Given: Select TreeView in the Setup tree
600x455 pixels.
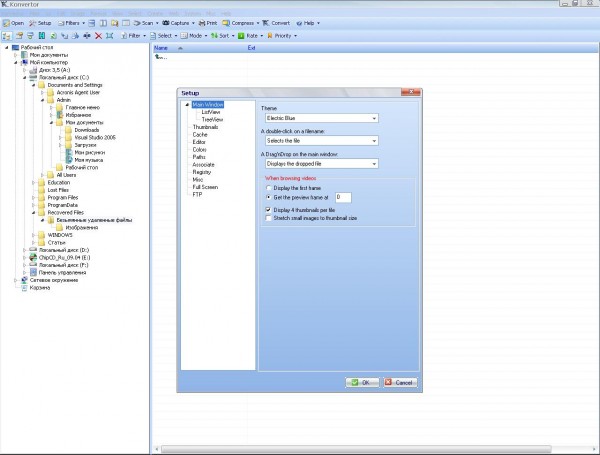Looking at the screenshot, I should [x=212, y=119].
